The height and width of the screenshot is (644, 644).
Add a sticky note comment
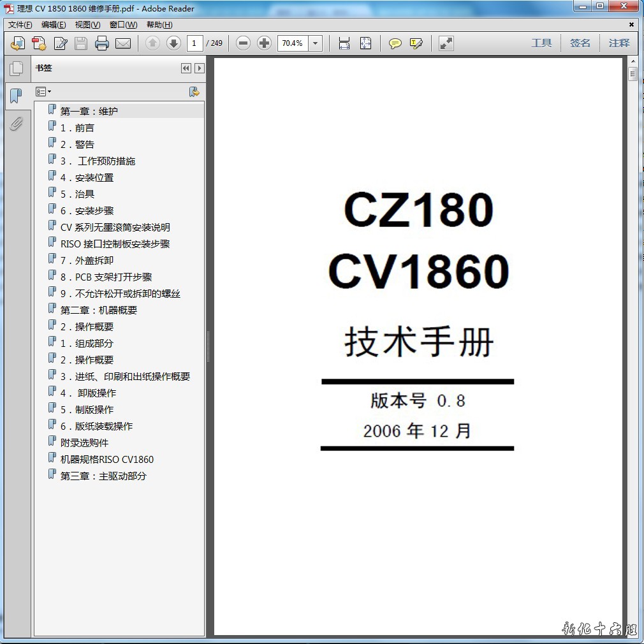395,43
